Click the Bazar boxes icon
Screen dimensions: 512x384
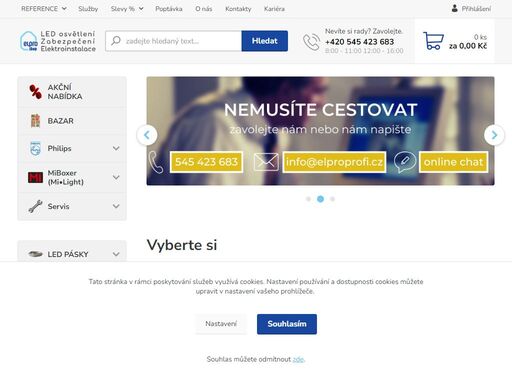tap(35, 121)
